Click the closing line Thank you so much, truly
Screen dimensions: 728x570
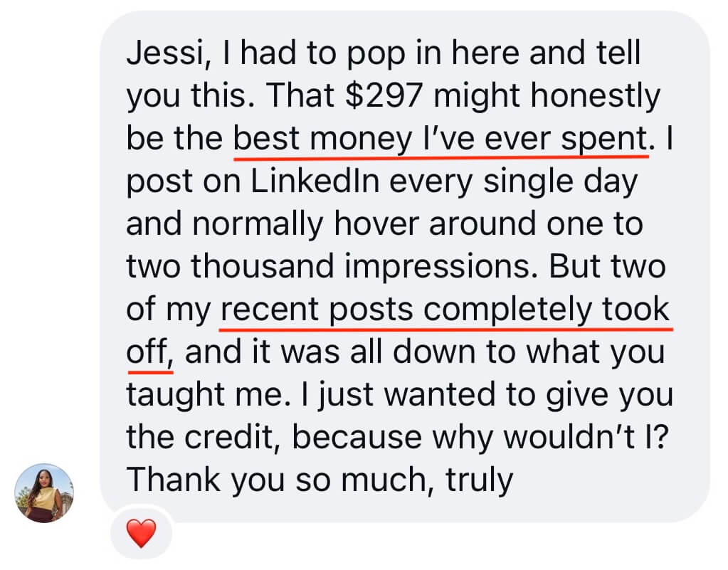320,480
